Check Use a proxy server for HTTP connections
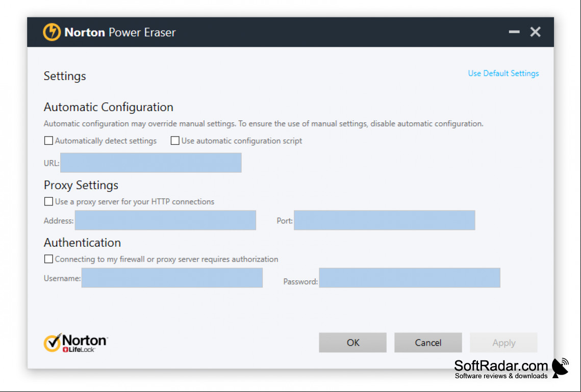The width and height of the screenshot is (581, 392). [x=48, y=201]
